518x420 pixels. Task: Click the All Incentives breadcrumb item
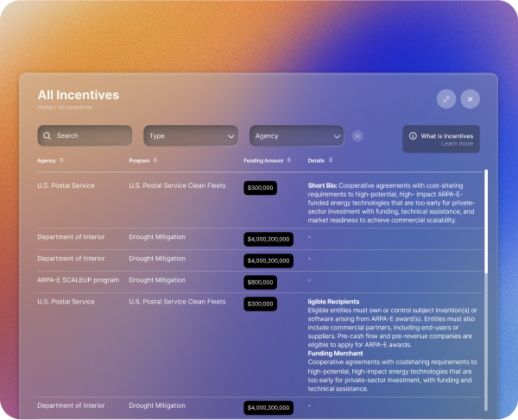click(75, 108)
